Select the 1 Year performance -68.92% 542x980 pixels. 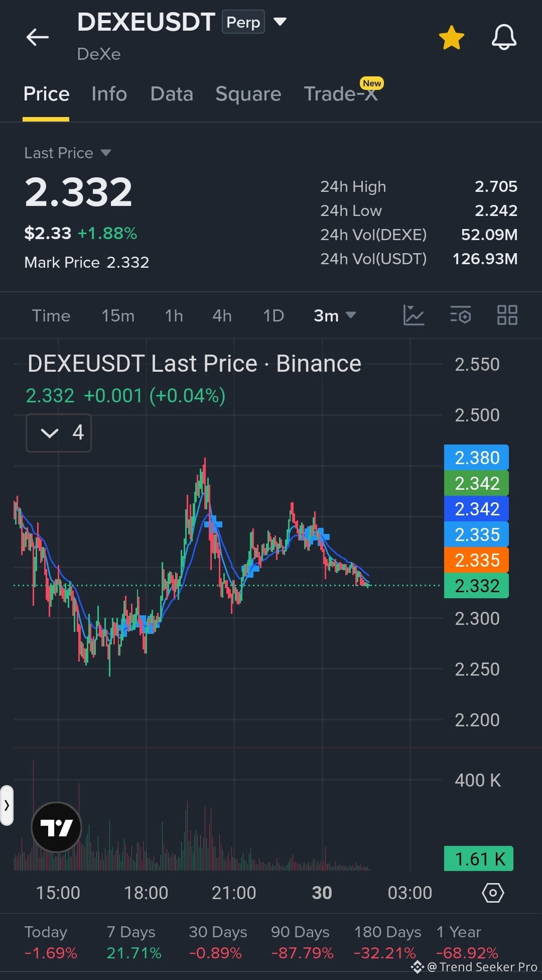pos(467,942)
